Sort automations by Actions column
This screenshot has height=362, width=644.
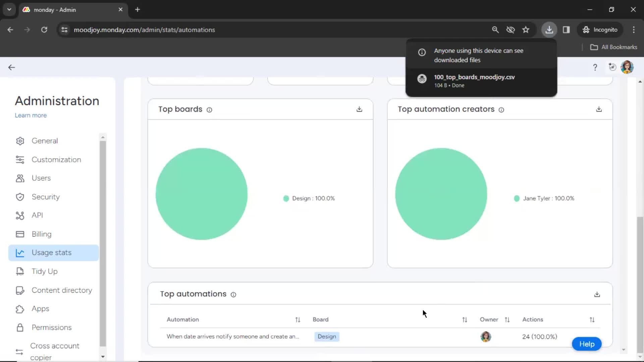[592, 319]
